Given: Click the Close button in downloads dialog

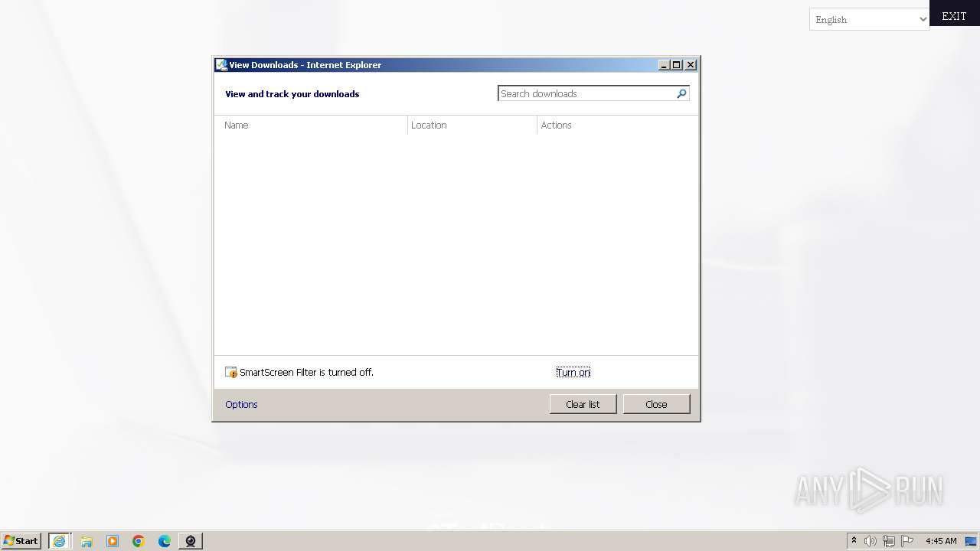Looking at the screenshot, I should point(656,404).
